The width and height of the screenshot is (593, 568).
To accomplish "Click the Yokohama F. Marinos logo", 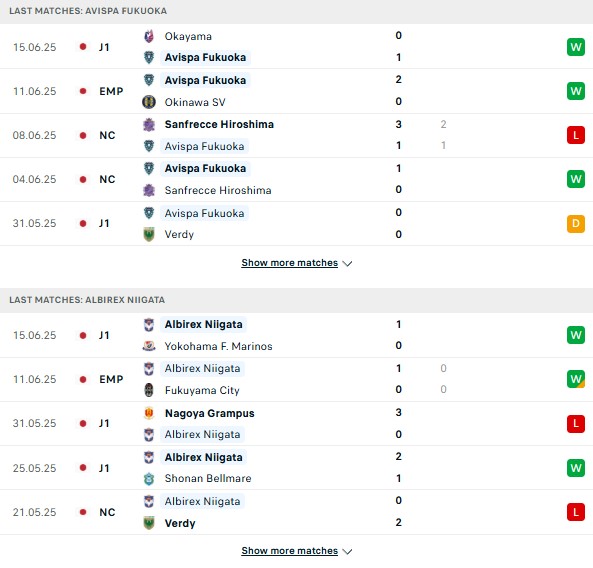I will point(149,346).
